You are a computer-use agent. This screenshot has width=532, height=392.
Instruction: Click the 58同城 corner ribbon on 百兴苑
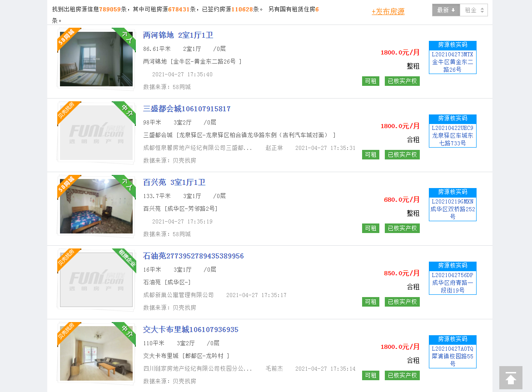pos(67,185)
